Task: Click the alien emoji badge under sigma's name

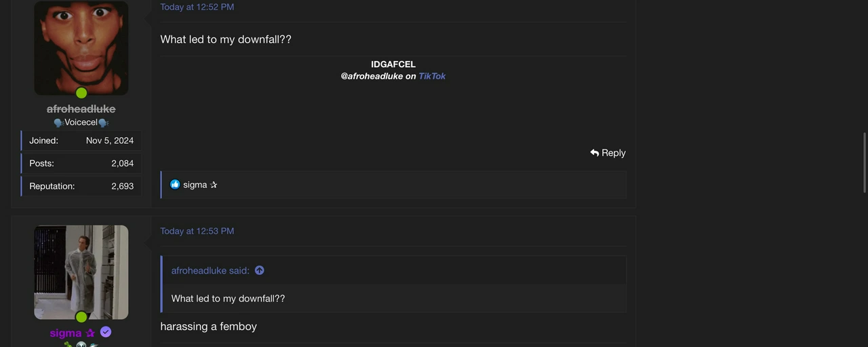Action: [x=81, y=345]
